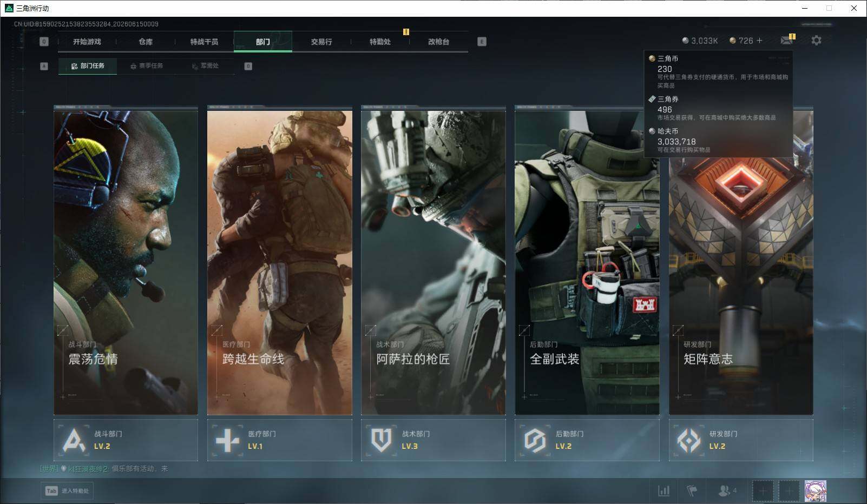The image size is (867, 504).
Task: Open the 开始游戏 tab
Action: (87, 42)
